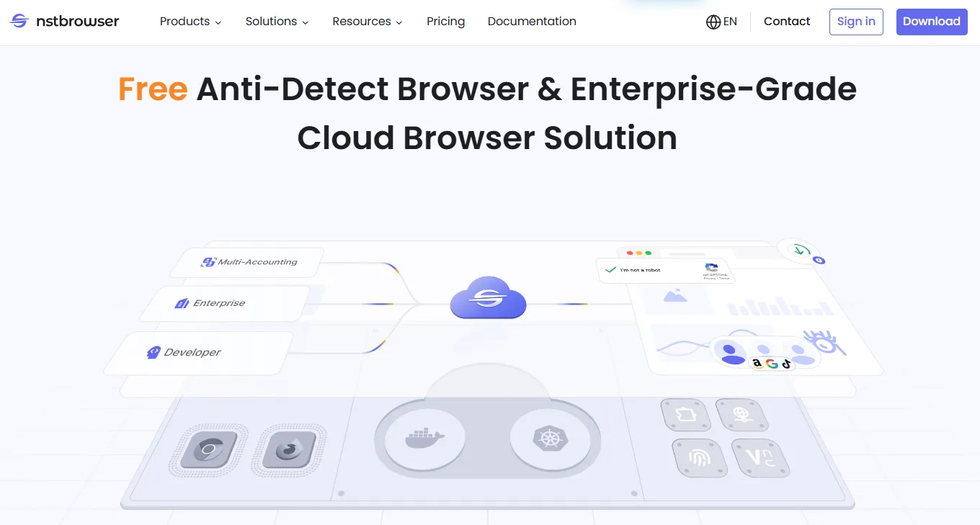Open the EN language selector

[721, 22]
